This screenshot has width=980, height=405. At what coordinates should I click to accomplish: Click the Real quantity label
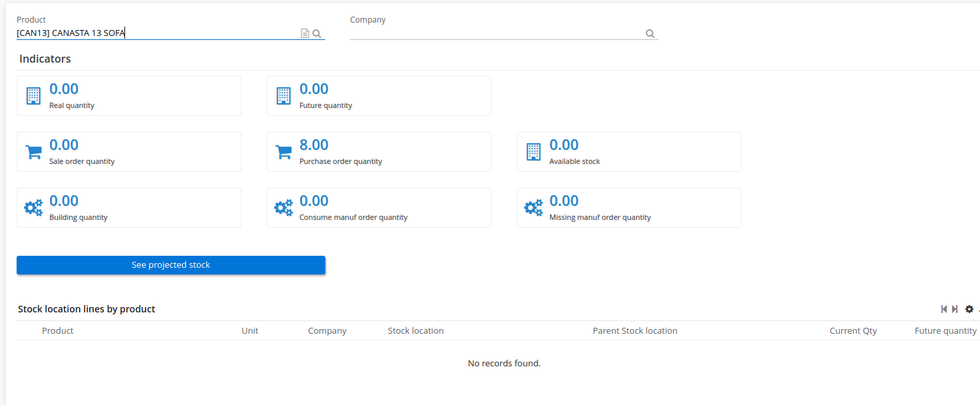[72, 105]
